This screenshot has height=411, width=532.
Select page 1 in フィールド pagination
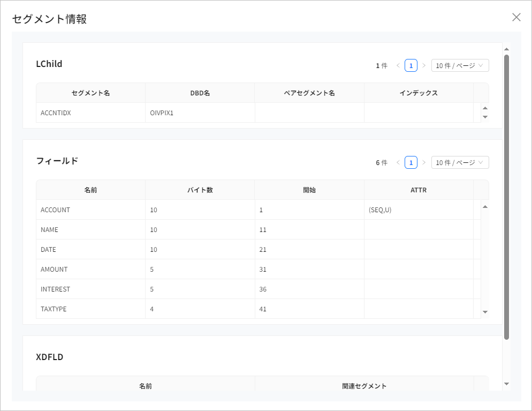[x=411, y=162]
